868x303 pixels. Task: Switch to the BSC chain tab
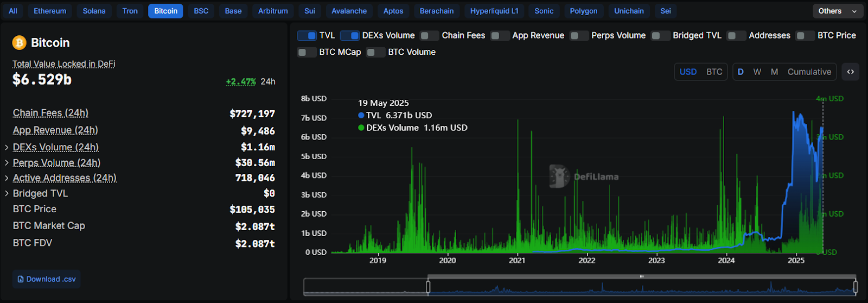pyautogui.click(x=201, y=11)
